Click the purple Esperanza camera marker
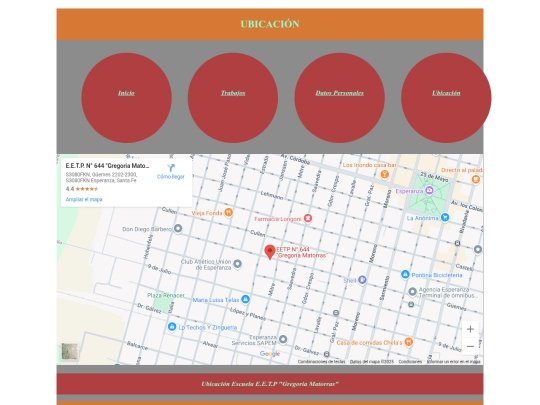The image size is (540, 405). [429, 190]
